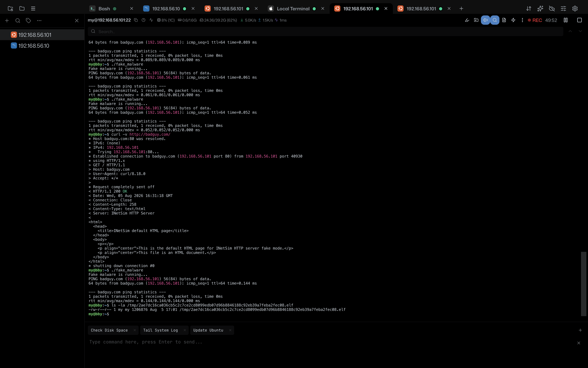Open the locked folder vault icon
The width and height of the screenshot is (588, 368).
[x=10, y=9]
